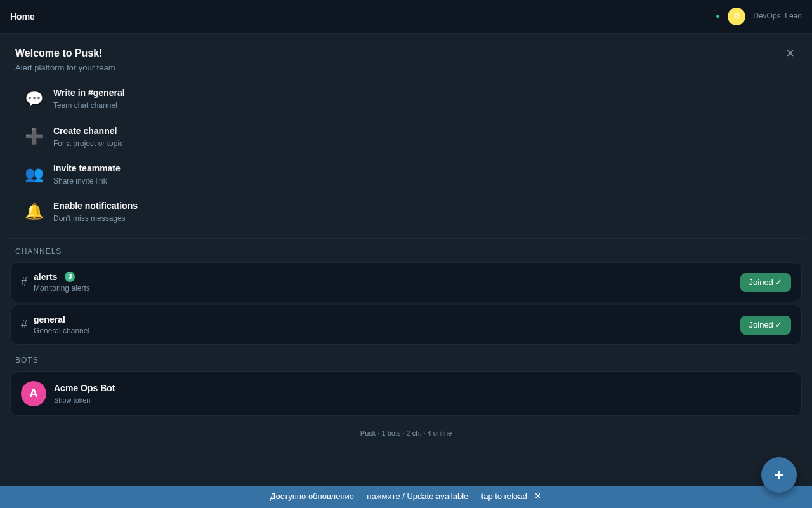The image size is (812, 508).
Task: Open DevOps_Lead username in header
Action: pos(777,16)
